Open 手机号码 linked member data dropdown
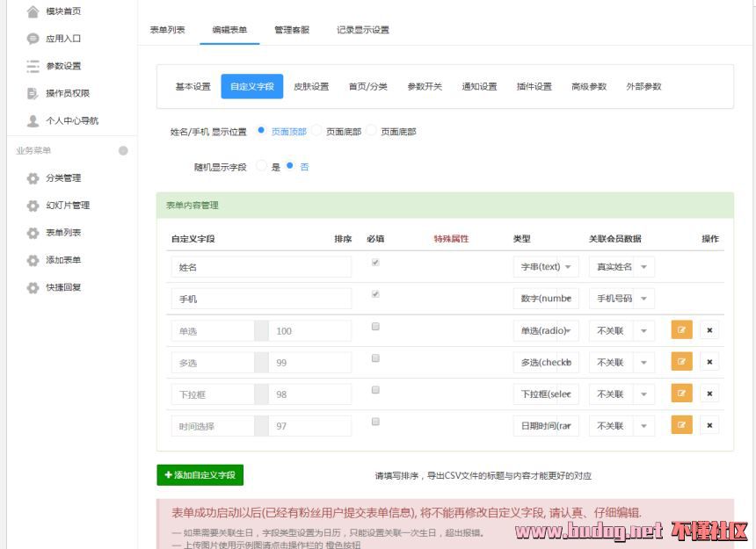The height and width of the screenshot is (549, 756). tap(622, 299)
